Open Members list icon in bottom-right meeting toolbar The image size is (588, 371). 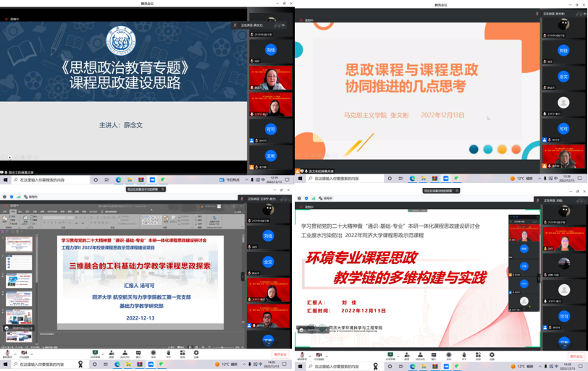419,354
